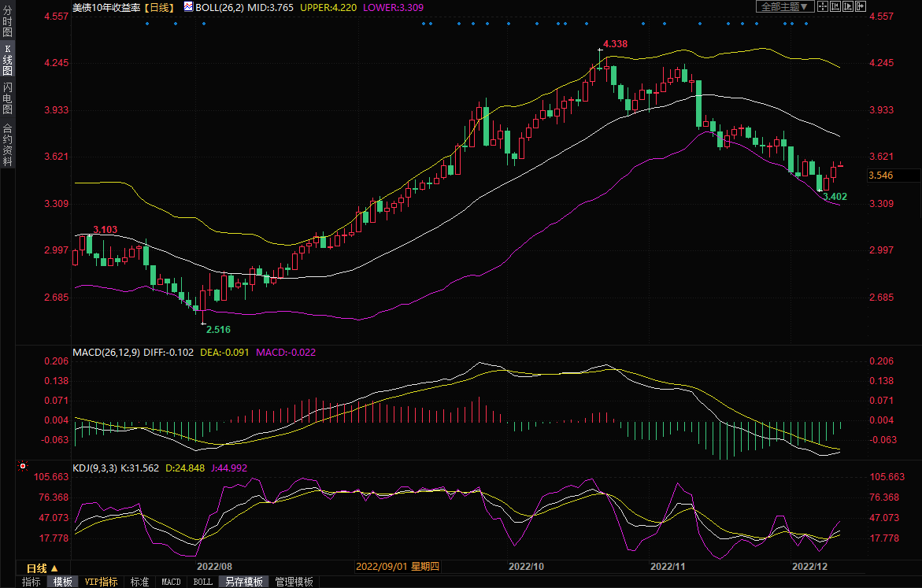Image resolution: width=922 pixels, height=588 pixels.
Task: Apply the MACD template
Action: coord(171,582)
